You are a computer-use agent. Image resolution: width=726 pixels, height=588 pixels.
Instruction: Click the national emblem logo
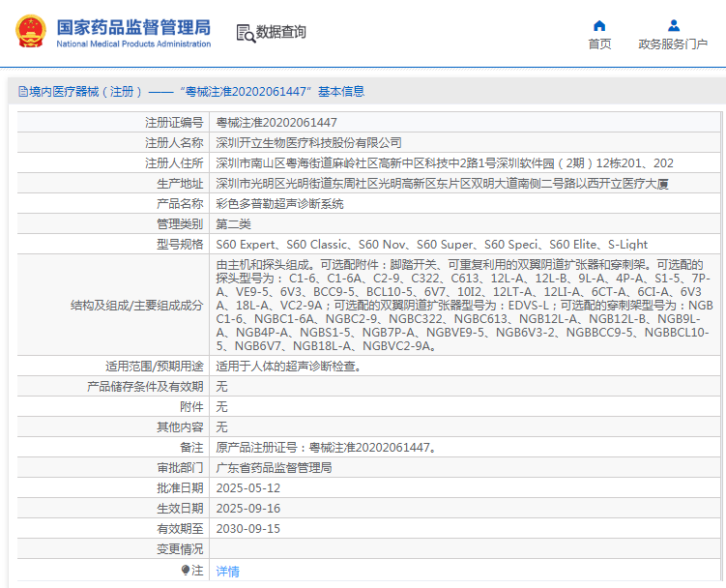pyautogui.click(x=29, y=32)
